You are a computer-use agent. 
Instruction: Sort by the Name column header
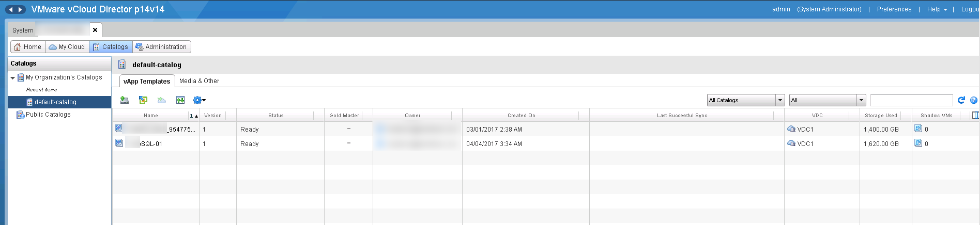[151, 116]
